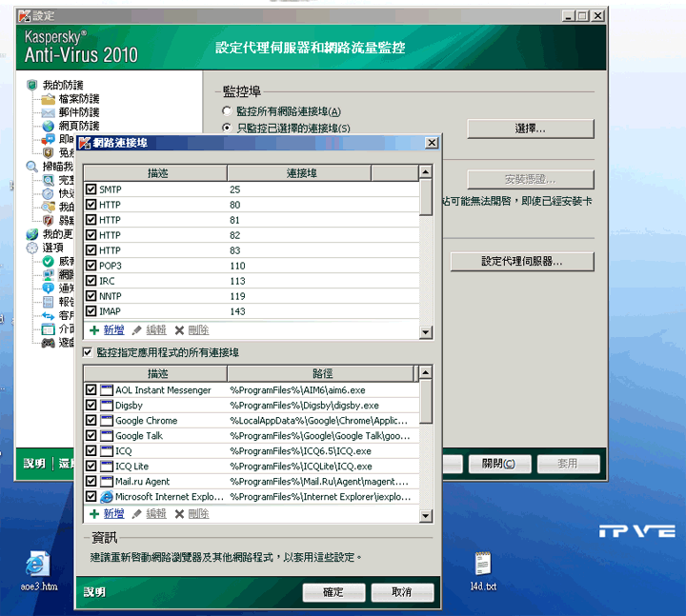Toggle the POP3 port 110 checkbox
This screenshot has width=686, height=616.
91,266
